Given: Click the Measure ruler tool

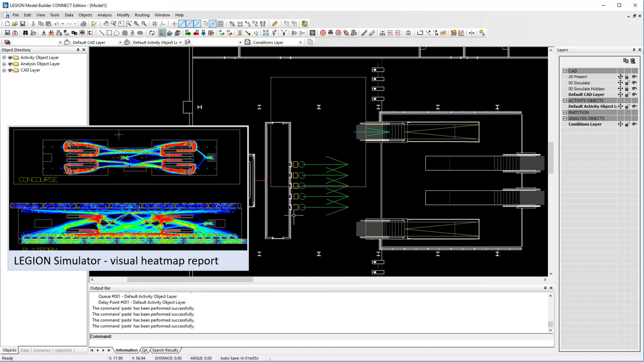Looking at the screenshot, I should coord(275,24).
